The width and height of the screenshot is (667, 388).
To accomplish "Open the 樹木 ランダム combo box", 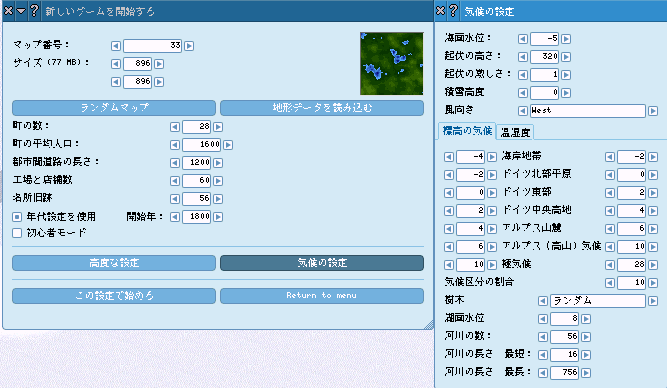I will [598, 301].
